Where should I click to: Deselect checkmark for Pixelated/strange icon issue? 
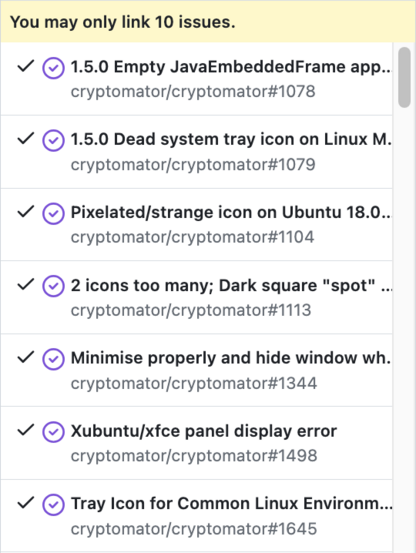(26, 212)
